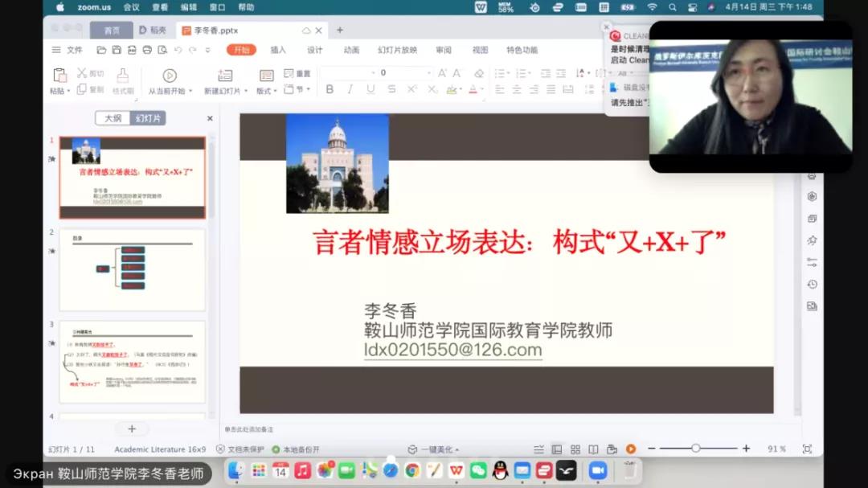Click the zoom slider handle in status bar

tap(695, 449)
